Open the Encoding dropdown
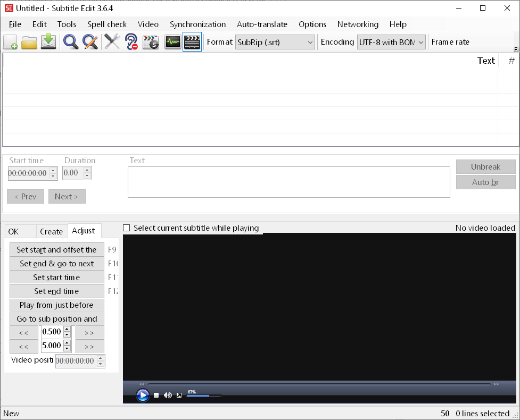Screen dimensions: 520x420 pos(420,42)
